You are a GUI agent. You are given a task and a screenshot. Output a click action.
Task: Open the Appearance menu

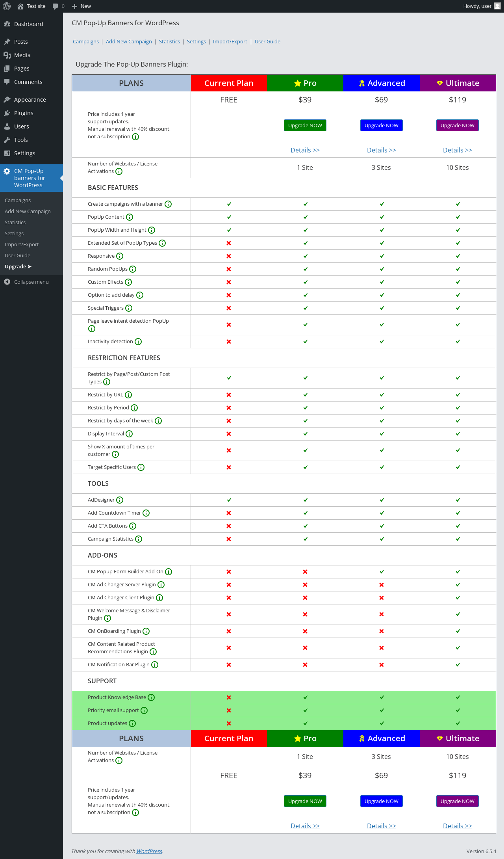pos(31,100)
